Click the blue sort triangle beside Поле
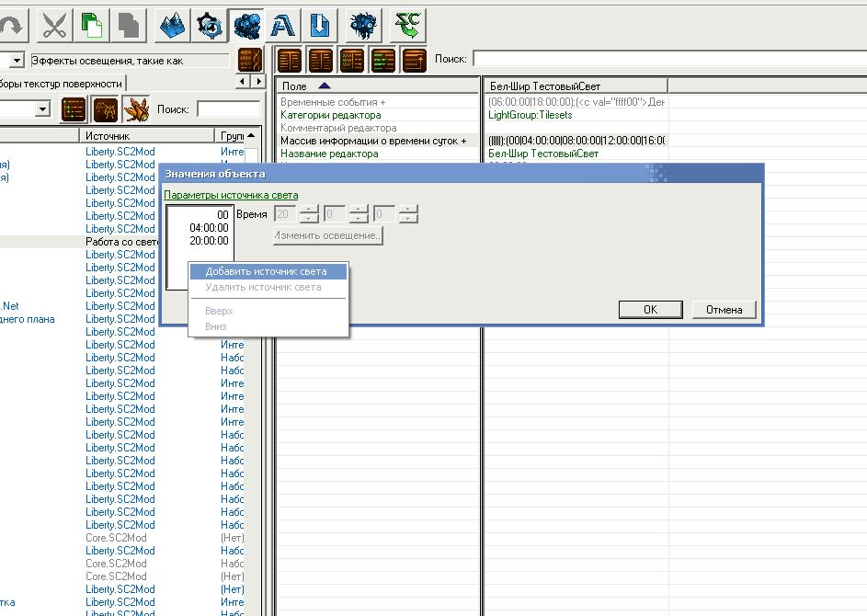 click(325, 86)
